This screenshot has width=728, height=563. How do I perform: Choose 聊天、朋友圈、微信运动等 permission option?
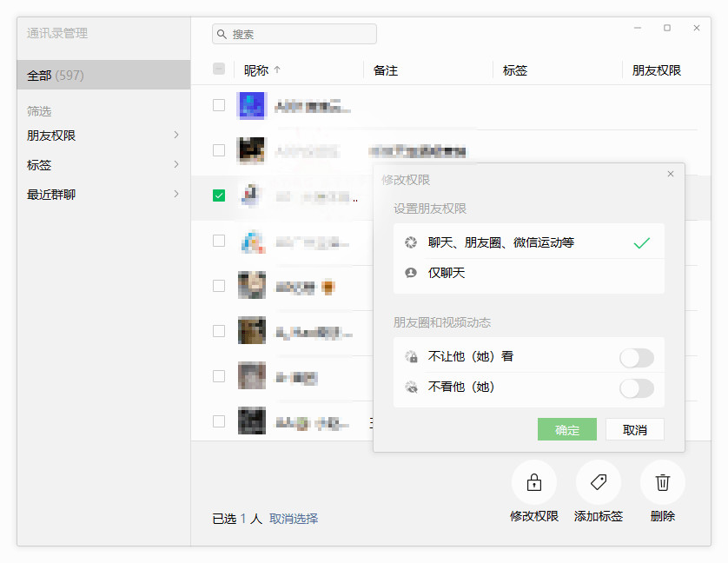(501, 243)
